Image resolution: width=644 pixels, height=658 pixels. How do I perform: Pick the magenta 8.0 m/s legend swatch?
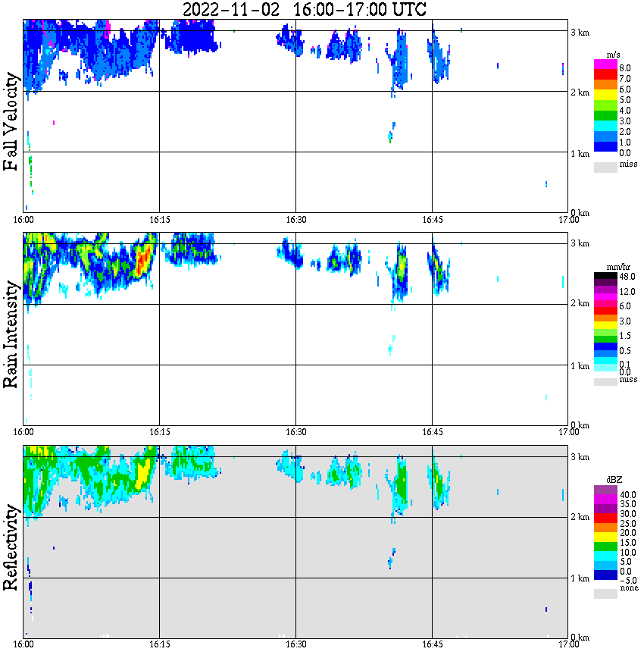pos(605,64)
